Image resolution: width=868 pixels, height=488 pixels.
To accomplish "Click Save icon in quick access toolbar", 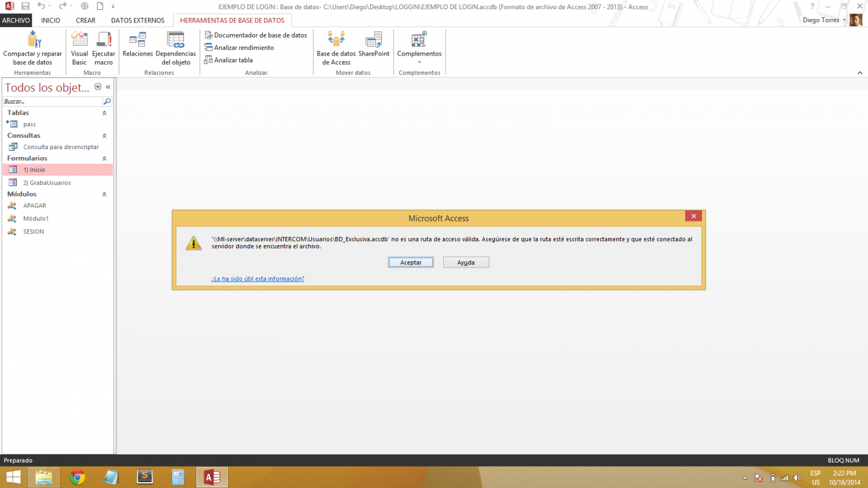I will point(25,6).
